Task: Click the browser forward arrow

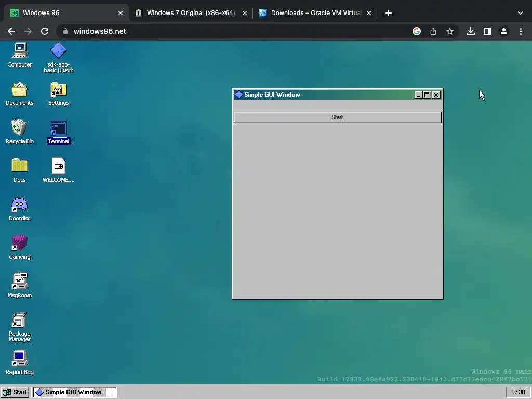Action: [28, 31]
